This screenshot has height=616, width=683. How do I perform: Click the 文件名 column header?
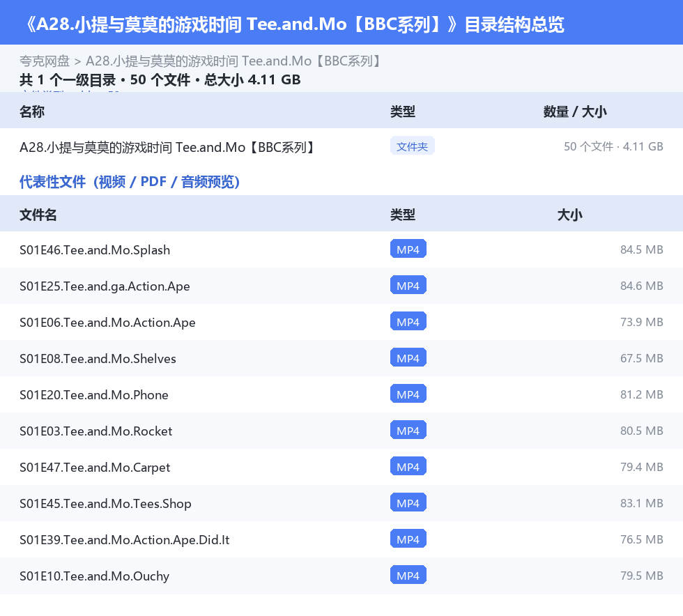(x=38, y=215)
